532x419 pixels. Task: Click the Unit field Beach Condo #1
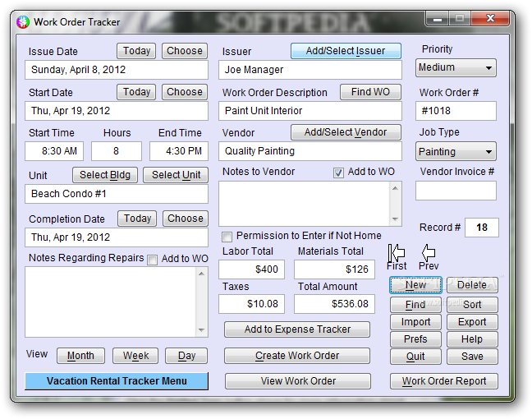click(117, 194)
